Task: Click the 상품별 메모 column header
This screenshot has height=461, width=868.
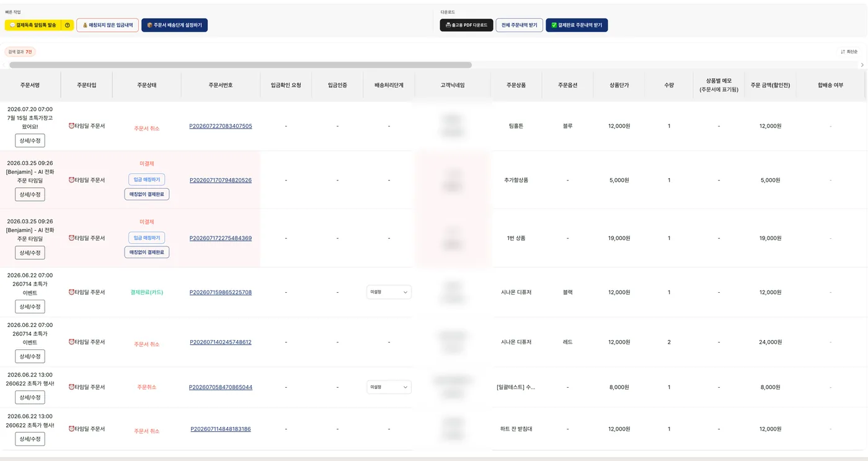Action: click(719, 85)
